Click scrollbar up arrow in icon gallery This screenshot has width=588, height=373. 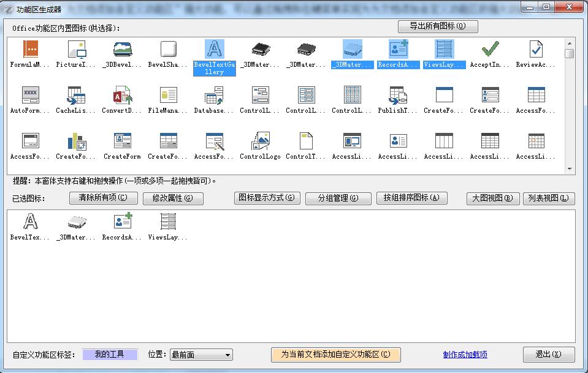[x=570, y=43]
